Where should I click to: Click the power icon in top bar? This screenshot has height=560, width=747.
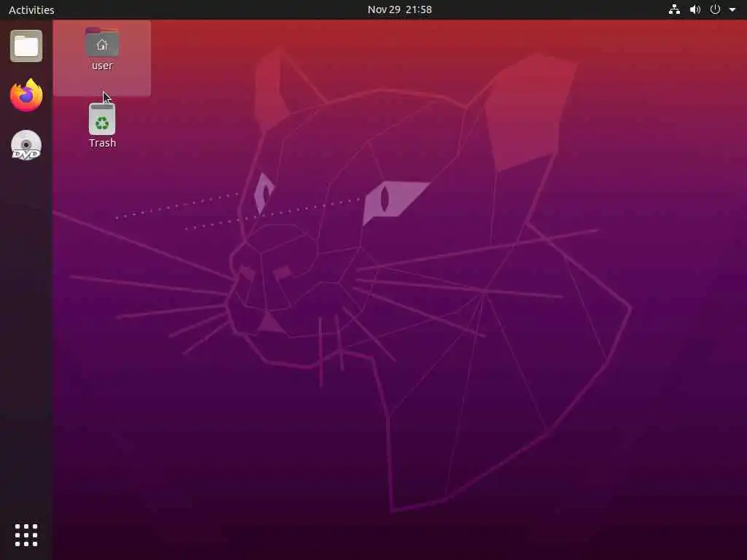tap(715, 9)
